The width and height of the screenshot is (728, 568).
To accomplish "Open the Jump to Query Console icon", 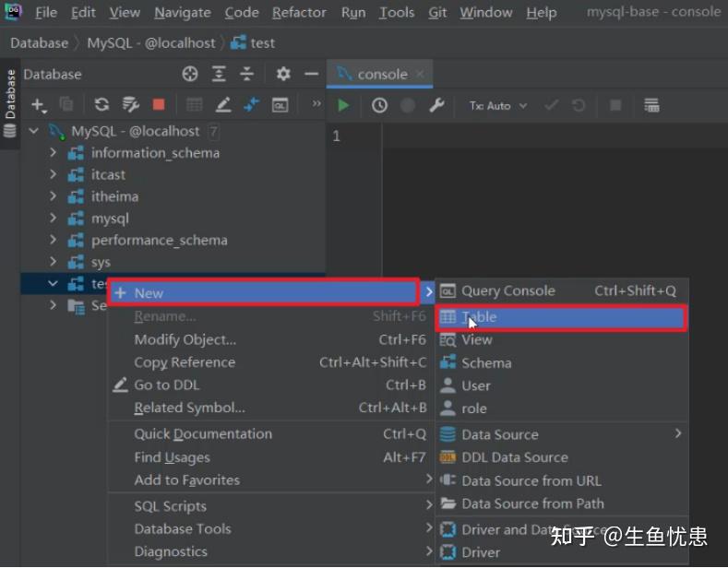I will [280, 105].
